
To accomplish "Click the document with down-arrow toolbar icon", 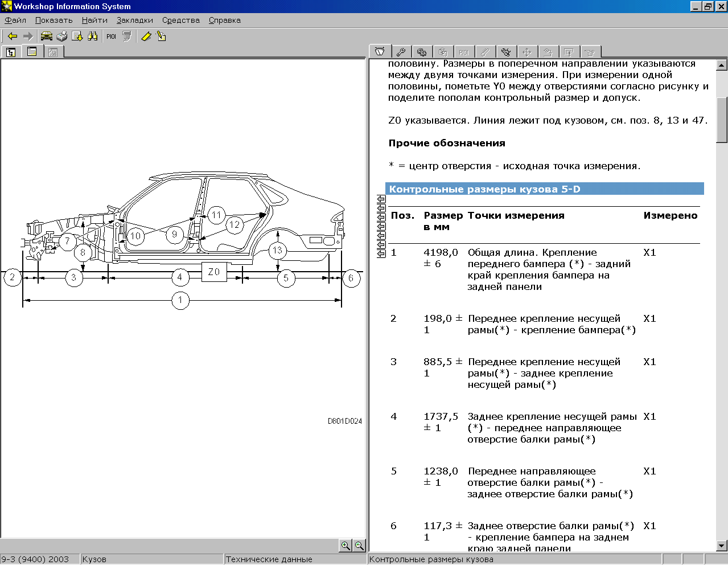I will point(77,36).
